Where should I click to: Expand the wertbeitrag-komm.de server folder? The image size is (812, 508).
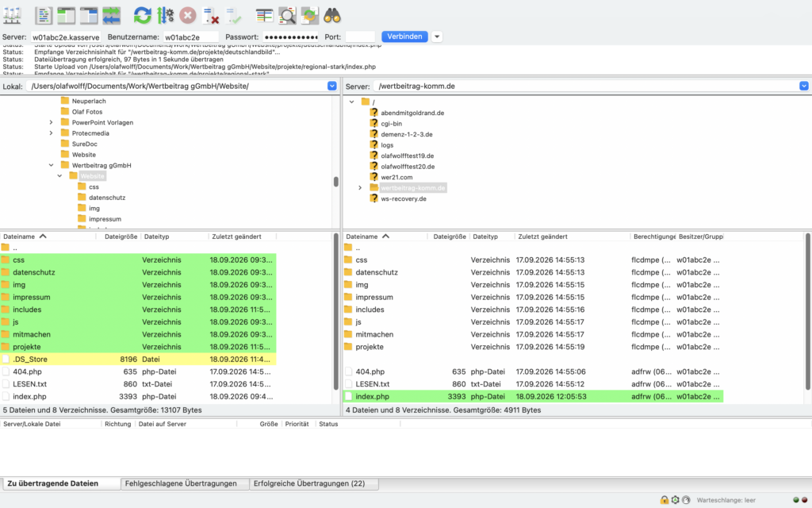coord(360,187)
